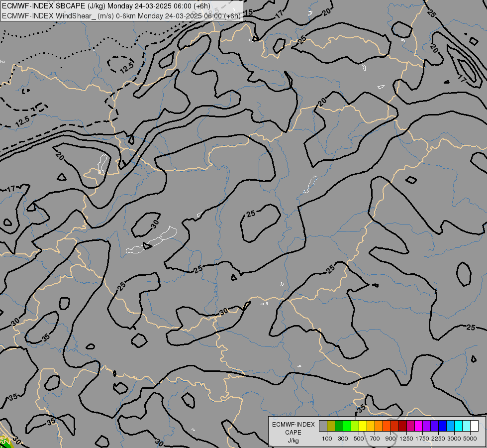Select the olive swatch in CAPE legend

pyautogui.click(x=331, y=426)
